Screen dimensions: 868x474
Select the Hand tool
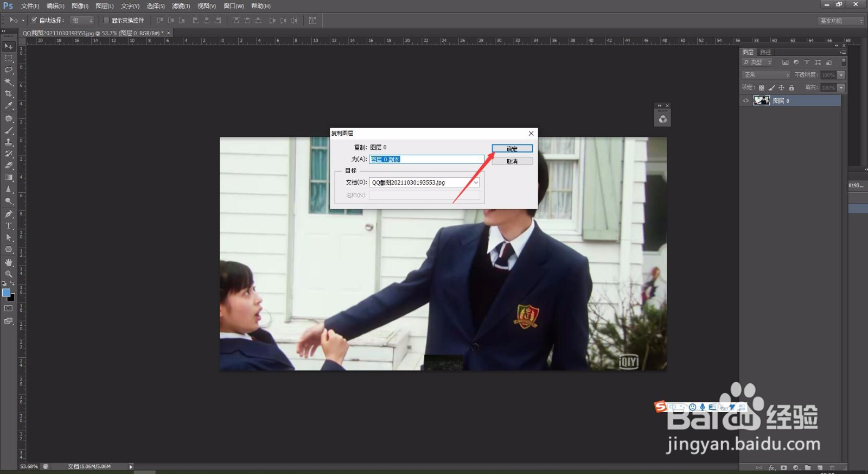click(x=9, y=262)
